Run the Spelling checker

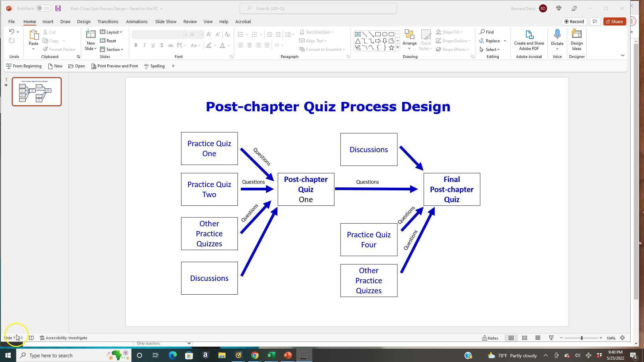[154, 66]
